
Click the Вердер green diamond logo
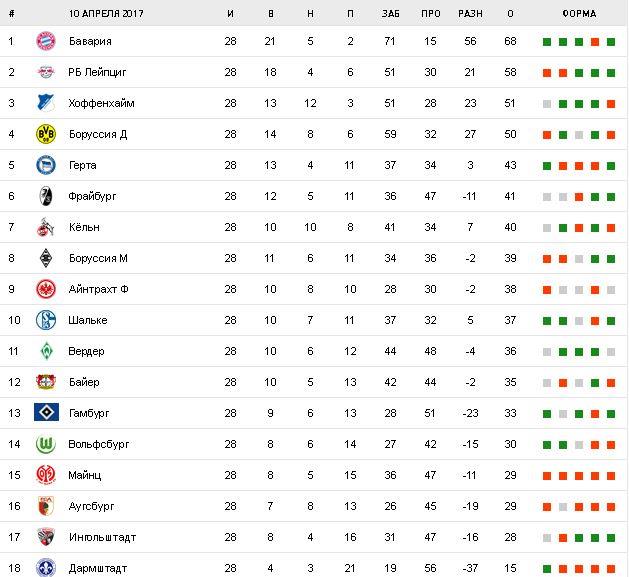(45, 351)
